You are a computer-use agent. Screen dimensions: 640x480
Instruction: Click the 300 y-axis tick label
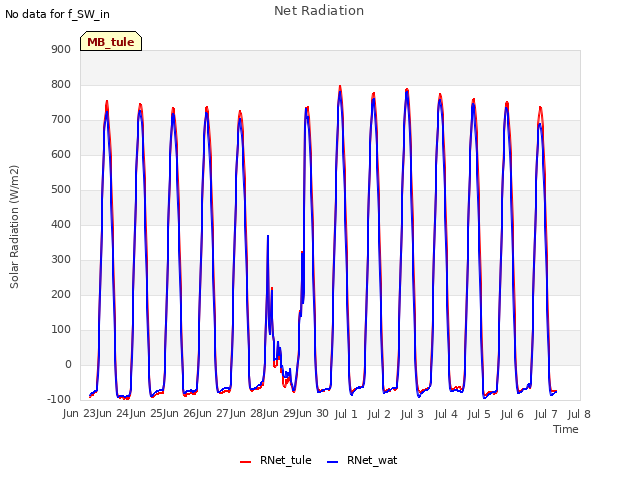coord(61,260)
